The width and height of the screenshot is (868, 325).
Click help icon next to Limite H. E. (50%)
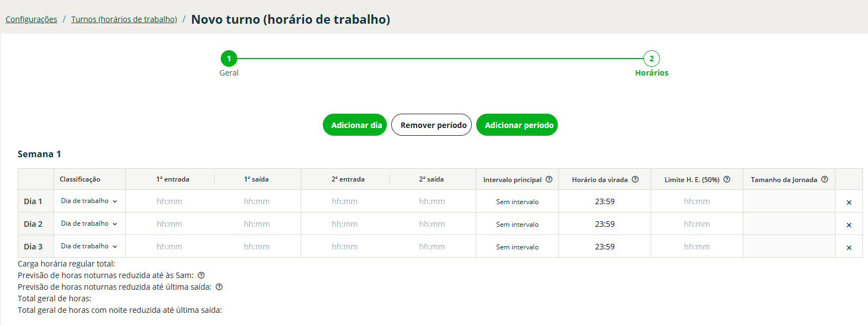[727, 179]
